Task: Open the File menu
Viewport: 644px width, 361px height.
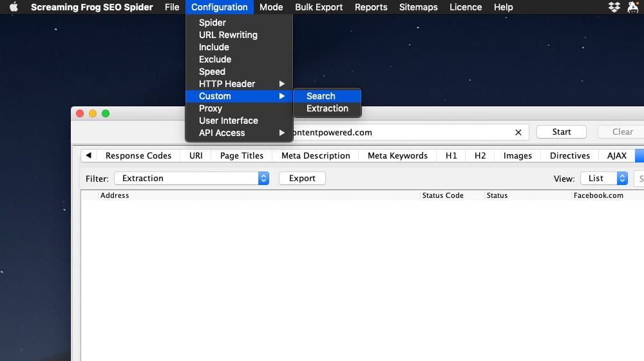Action: click(172, 7)
